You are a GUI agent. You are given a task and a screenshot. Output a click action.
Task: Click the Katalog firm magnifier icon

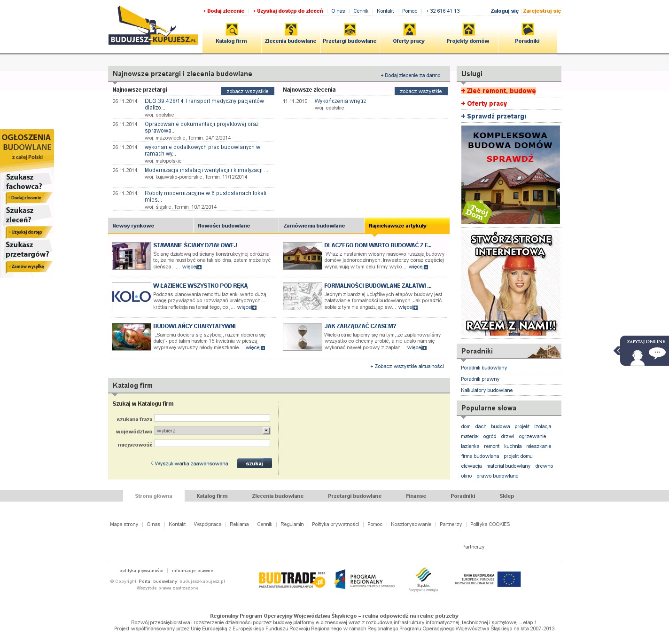[232, 30]
